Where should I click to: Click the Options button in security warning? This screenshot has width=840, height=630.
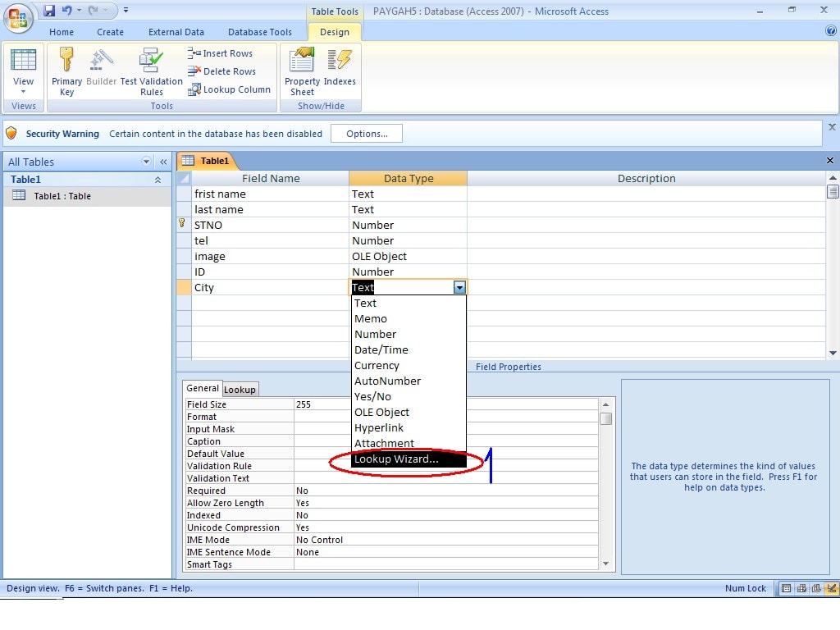click(367, 134)
